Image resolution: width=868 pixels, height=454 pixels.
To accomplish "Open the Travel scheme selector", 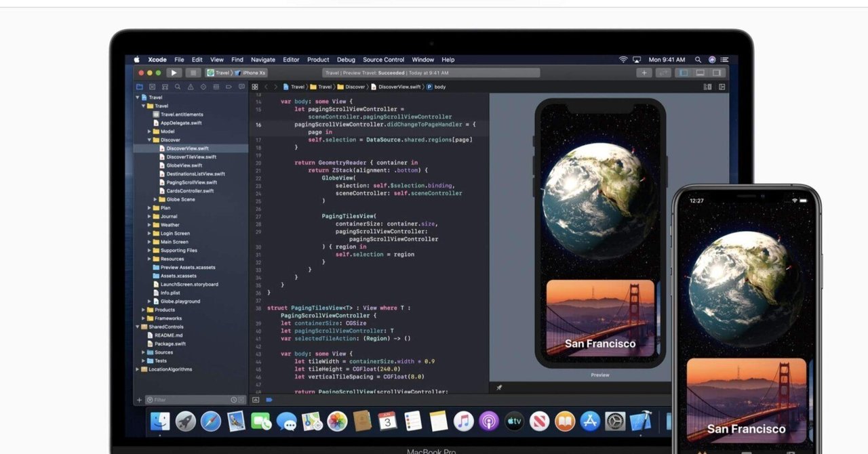I will 219,73.
